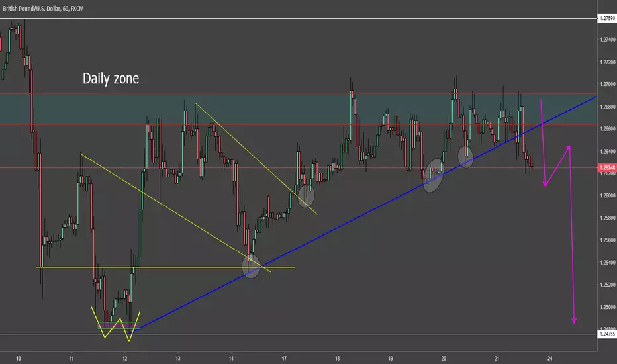Select the magenta projected price path drawing
Image resolution: width=617 pixels, height=364 pixels.
tap(558, 211)
